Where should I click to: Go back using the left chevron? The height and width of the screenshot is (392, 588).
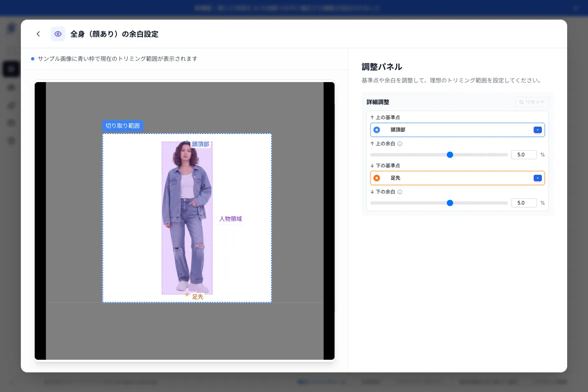38,34
